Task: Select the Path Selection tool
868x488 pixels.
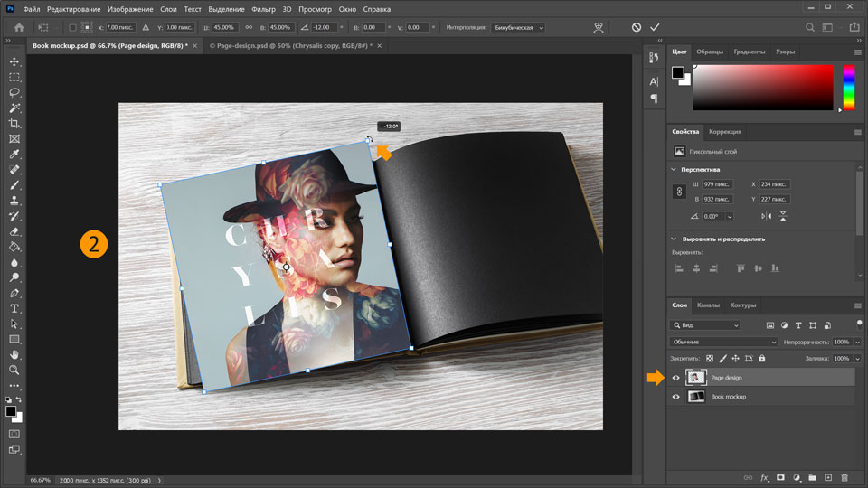Action: click(x=14, y=324)
